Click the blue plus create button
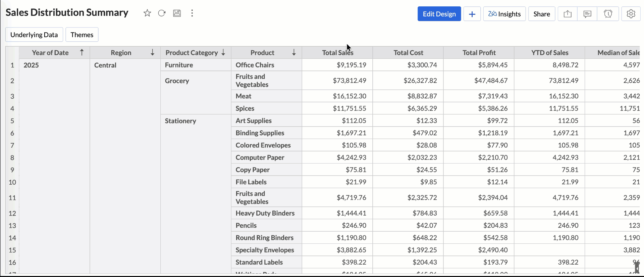The width and height of the screenshot is (644, 277). pos(472,14)
